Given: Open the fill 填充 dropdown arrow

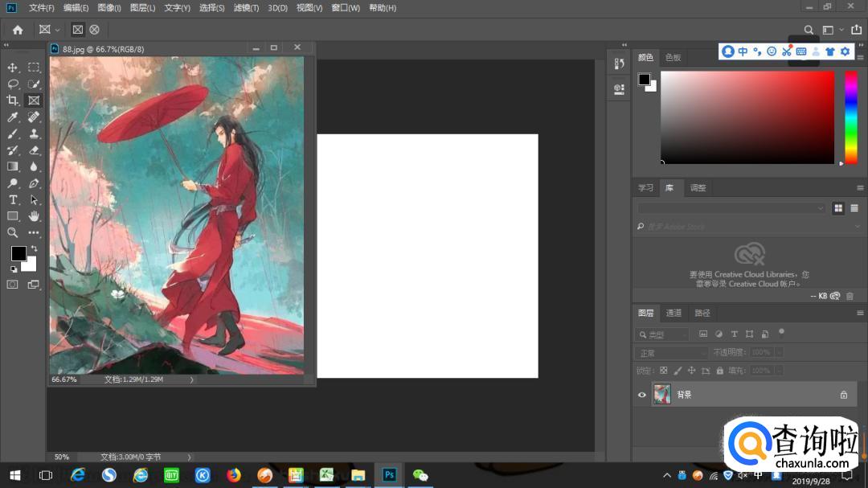Looking at the screenshot, I should 779,371.
